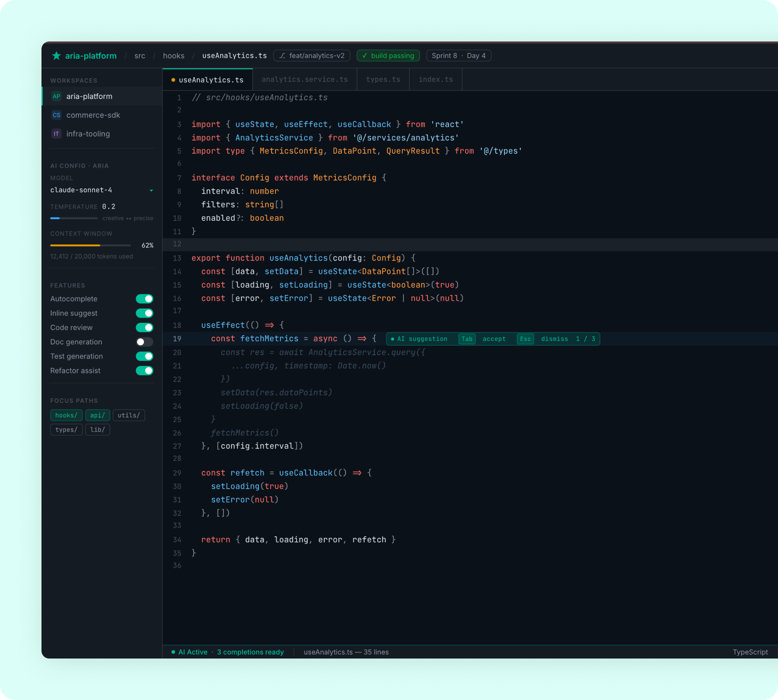
Task: Open the TypeScript language selector
Action: (x=750, y=652)
